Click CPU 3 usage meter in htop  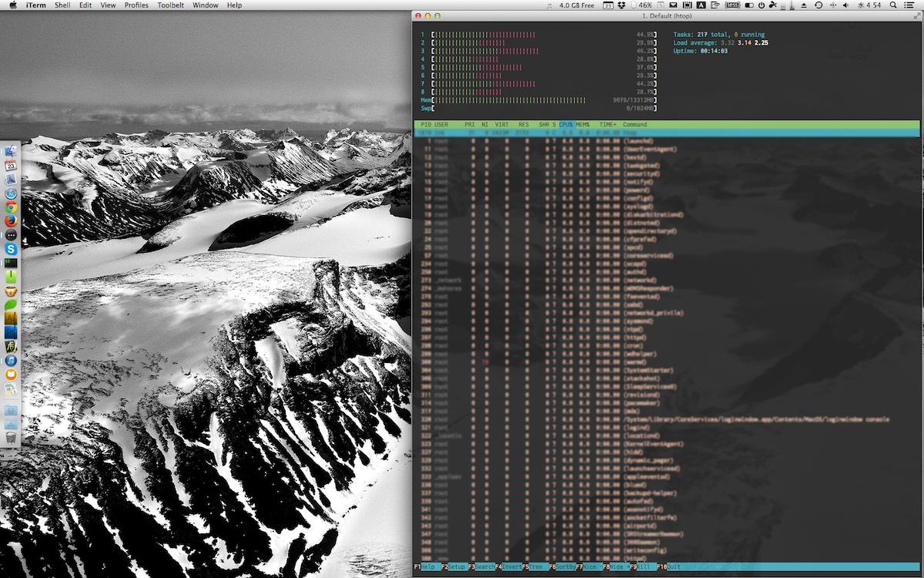click(538, 51)
